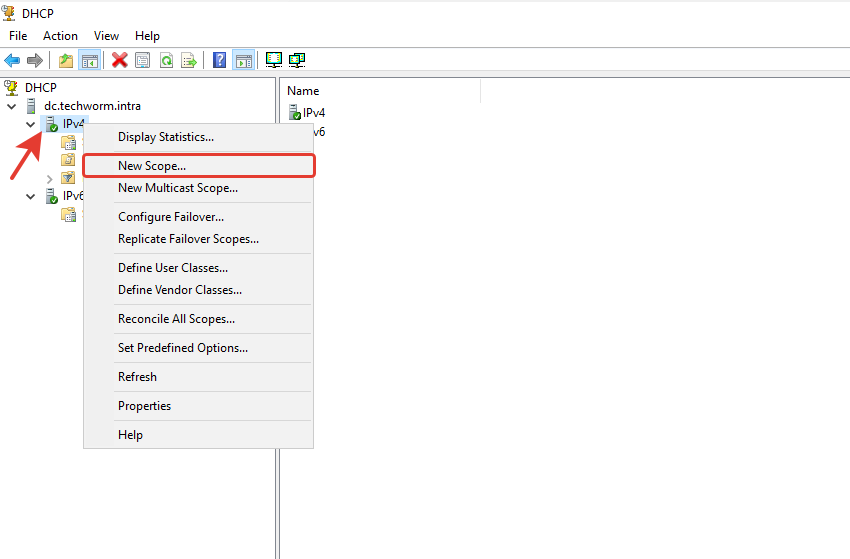Screen dimensions: 850x559
Task: Click the Export List toolbar icon
Action: 188,60
